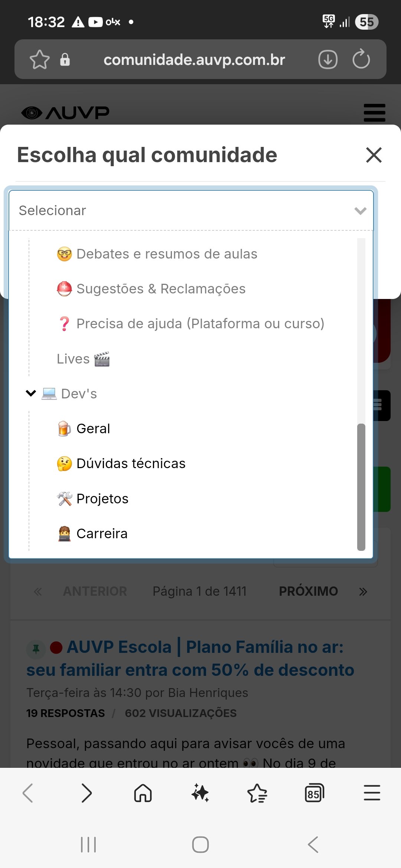Reload the page with the refresh icon
Viewport: 401px width, 868px height.
pos(361,59)
